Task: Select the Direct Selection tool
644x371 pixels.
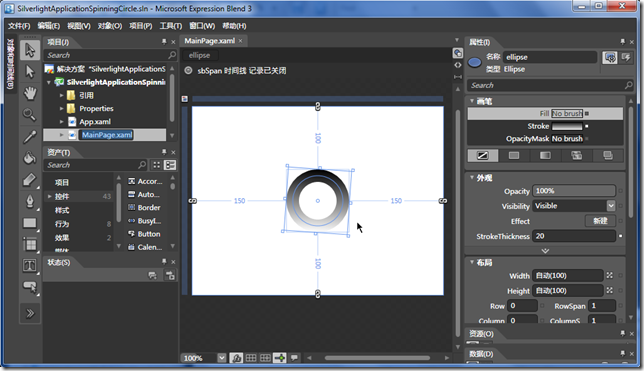Action: coord(30,72)
